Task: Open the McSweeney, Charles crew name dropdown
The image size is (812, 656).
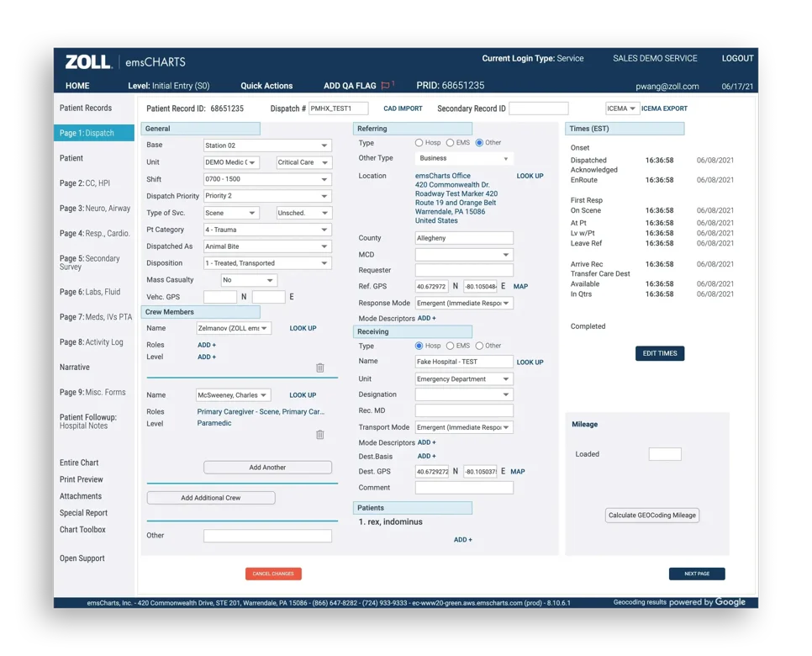Action: click(x=233, y=394)
